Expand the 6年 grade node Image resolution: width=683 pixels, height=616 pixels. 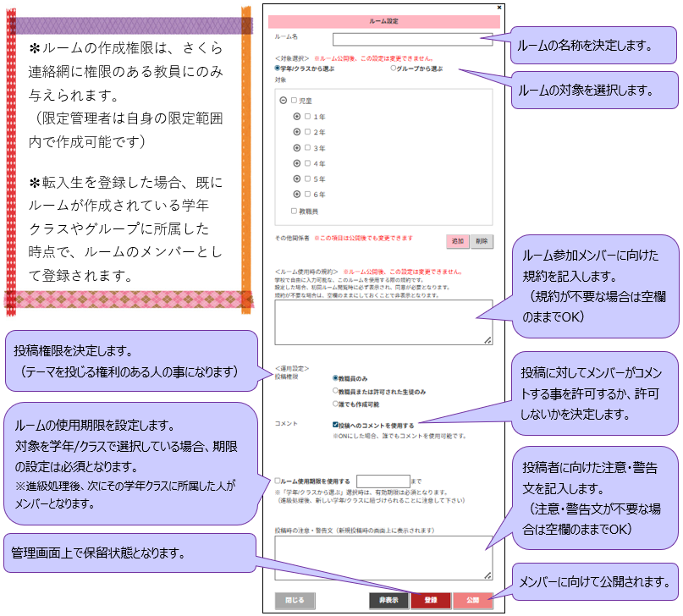[x=297, y=194]
